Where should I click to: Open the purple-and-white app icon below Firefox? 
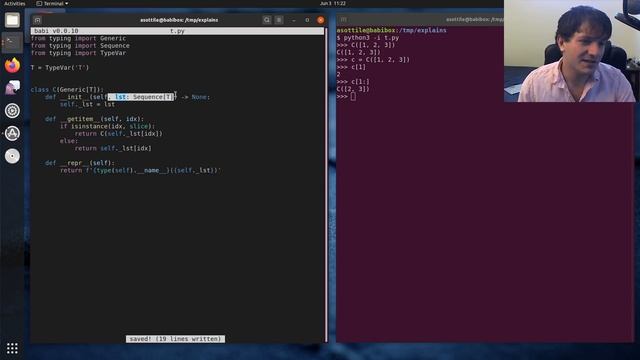(x=12, y=88)
